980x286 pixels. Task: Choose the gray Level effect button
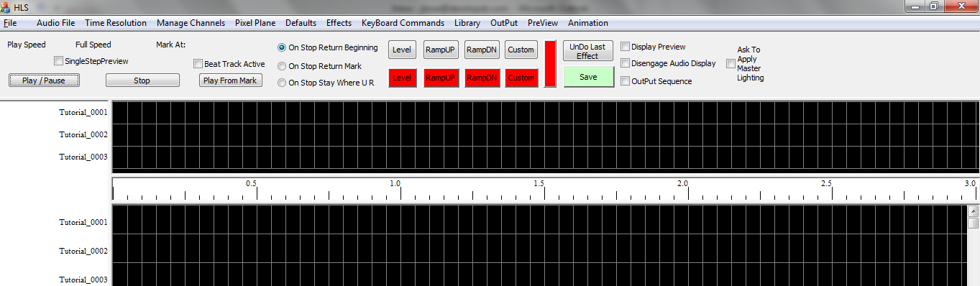[402, 50]
